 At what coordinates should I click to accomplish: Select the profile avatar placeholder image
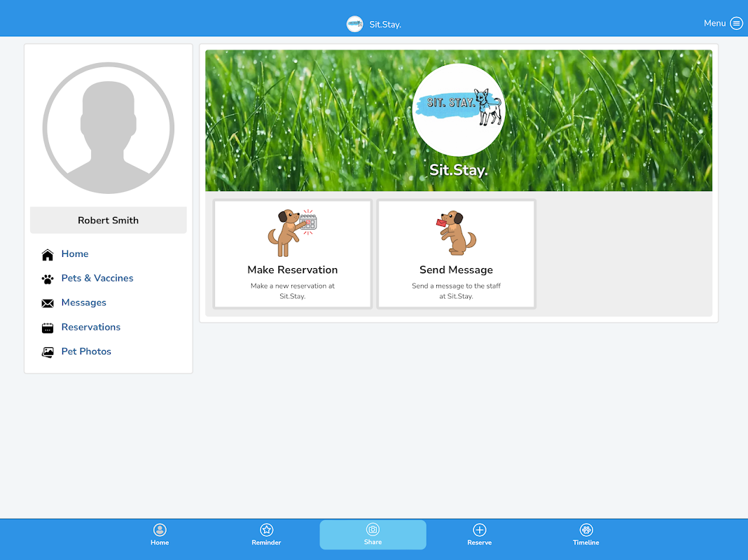[x=109, y=127]
